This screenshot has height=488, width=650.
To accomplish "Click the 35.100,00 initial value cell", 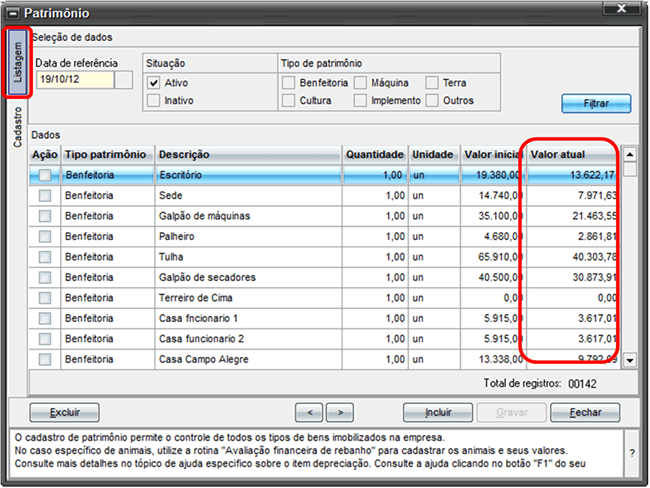I will point(493,216).
